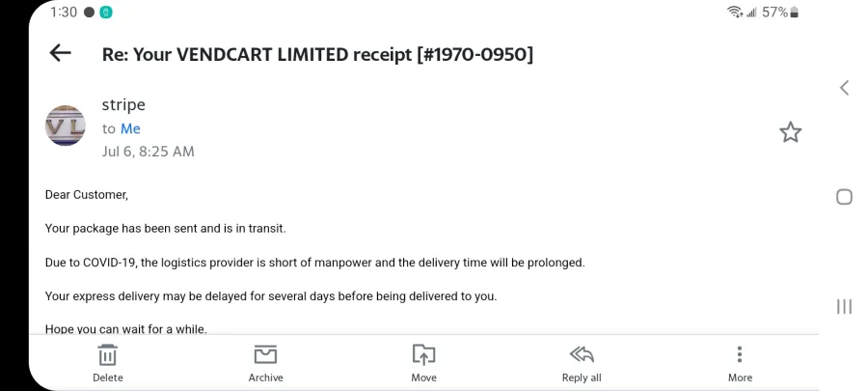
Task: Tap the Wi-Fi status icon
Action: click(x=735, y=13)
